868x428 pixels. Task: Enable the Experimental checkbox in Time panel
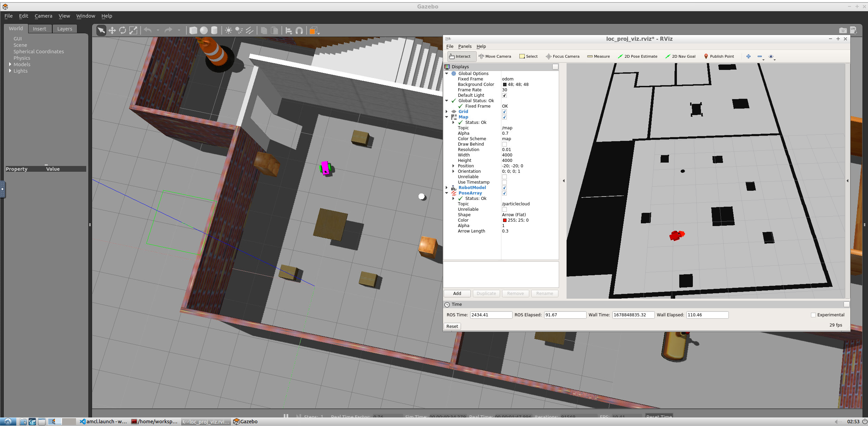click(813, 315)
